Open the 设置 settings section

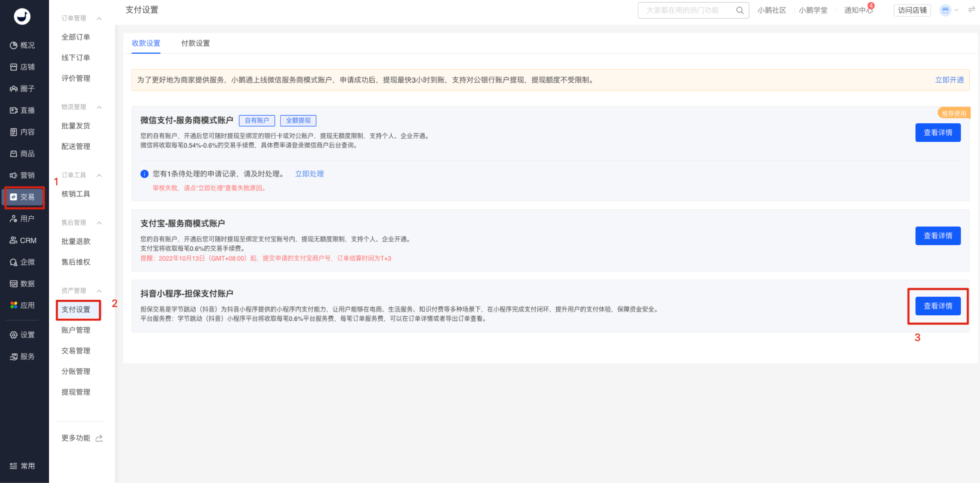(x=22, y=335)
